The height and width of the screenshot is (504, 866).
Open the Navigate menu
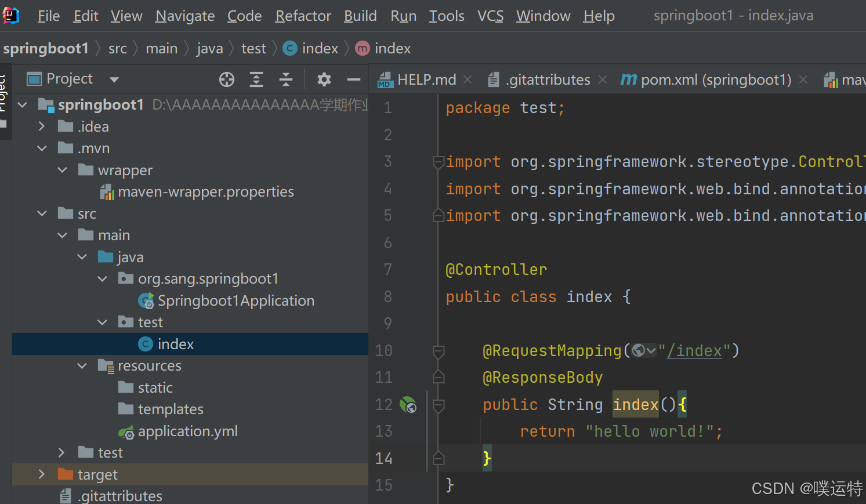pyautogui.click(x=185, y=16)
